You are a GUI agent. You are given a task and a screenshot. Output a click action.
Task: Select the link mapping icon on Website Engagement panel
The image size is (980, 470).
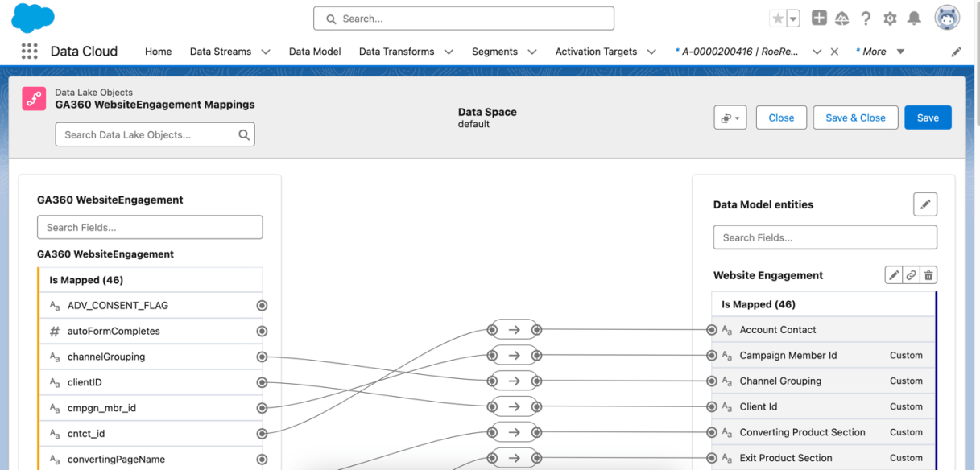point(911,274)
